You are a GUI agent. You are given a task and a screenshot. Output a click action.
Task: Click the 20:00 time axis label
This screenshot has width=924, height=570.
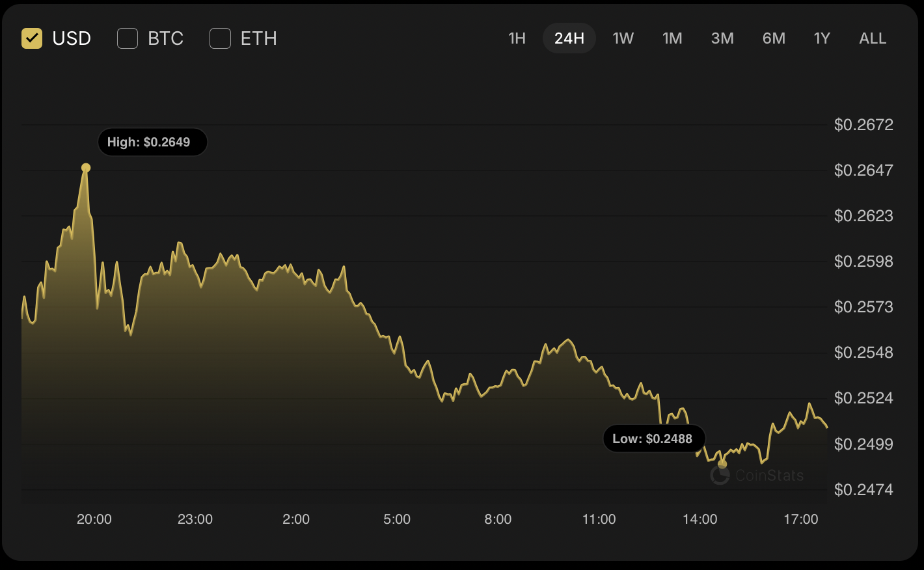pos(94,519)
